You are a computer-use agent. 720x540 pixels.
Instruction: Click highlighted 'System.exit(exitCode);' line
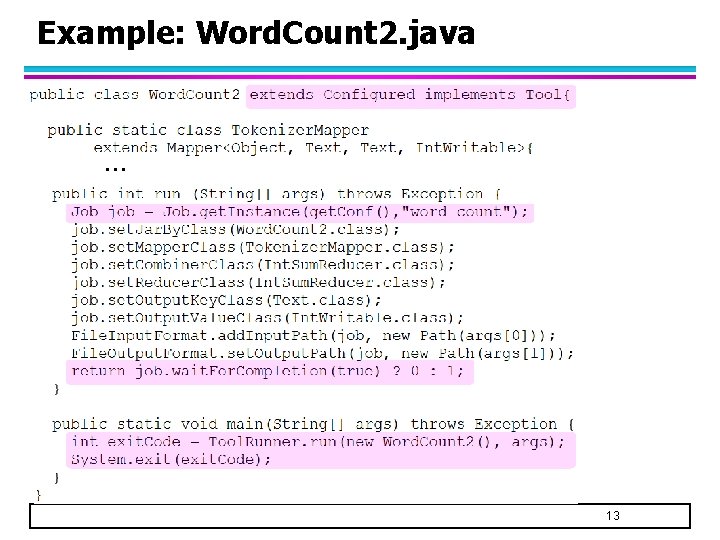point(171,459)
